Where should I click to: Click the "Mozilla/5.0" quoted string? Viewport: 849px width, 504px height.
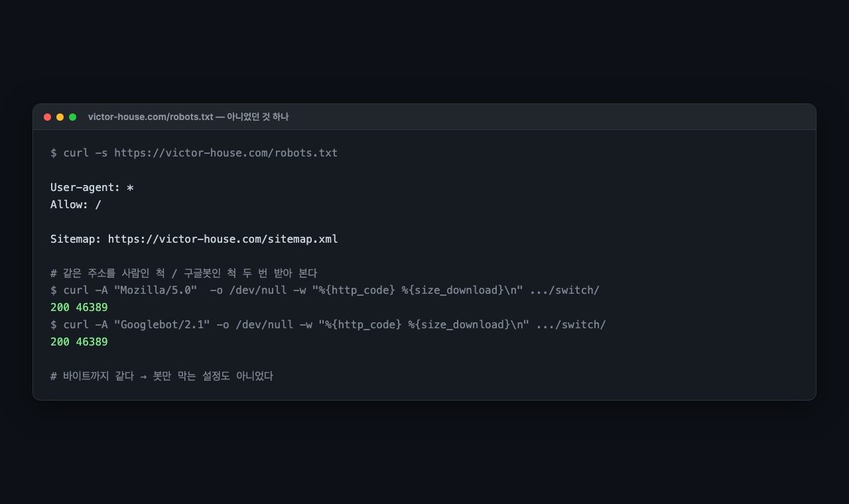[156, 290]
